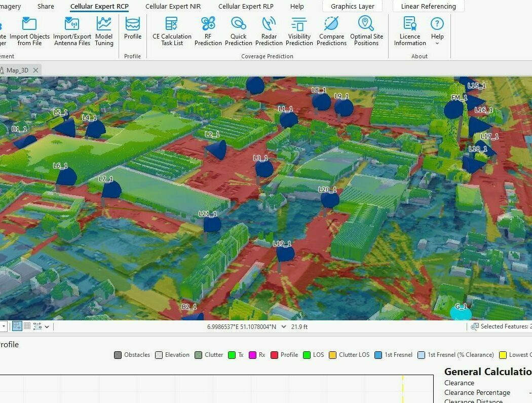Select antenna site L1_1 on map
This screenshot has height=403, width=532.
pos(289,120)
